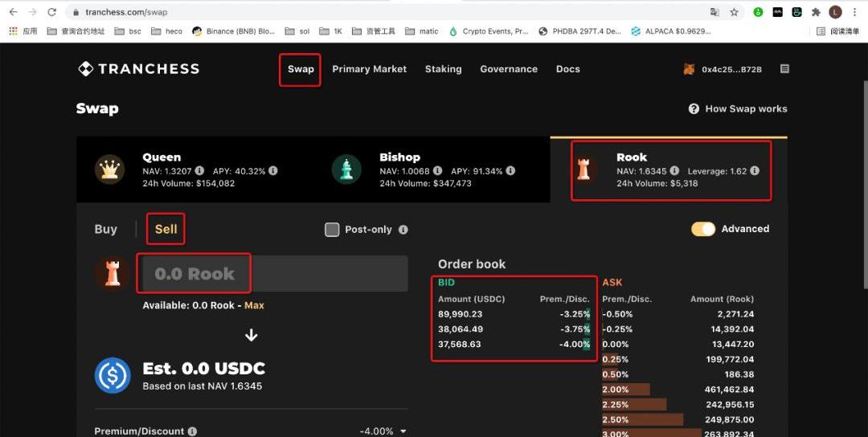Select bid row 89,990.23 at -3.25%
Screen dimensions: 868x437
(x=514, y=313)
